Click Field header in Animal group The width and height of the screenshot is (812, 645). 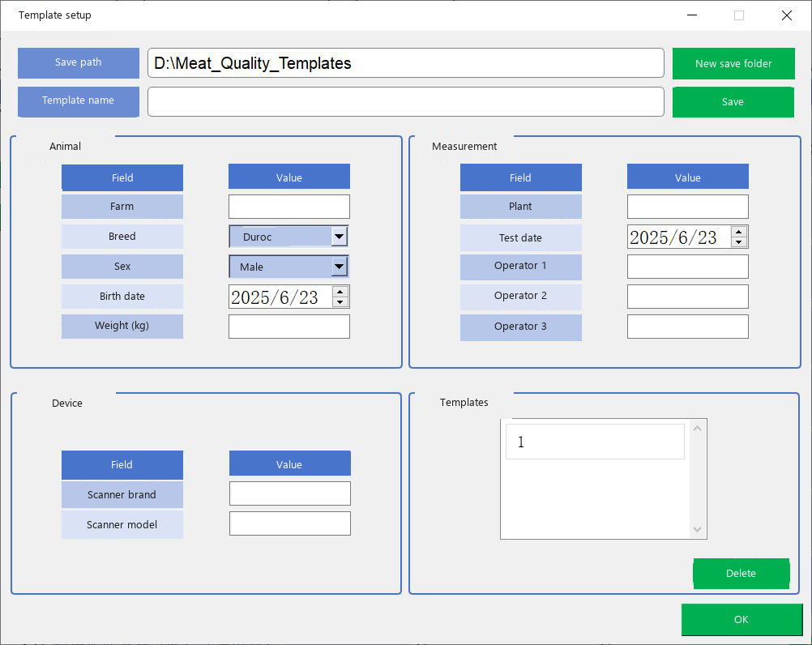[122, 177]
